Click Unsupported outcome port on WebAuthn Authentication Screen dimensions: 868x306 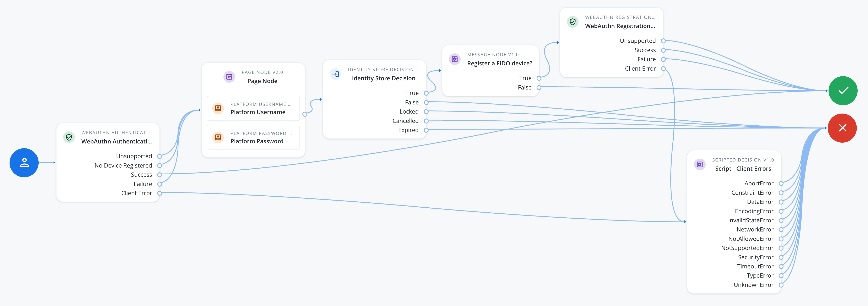tap(160, 156)
